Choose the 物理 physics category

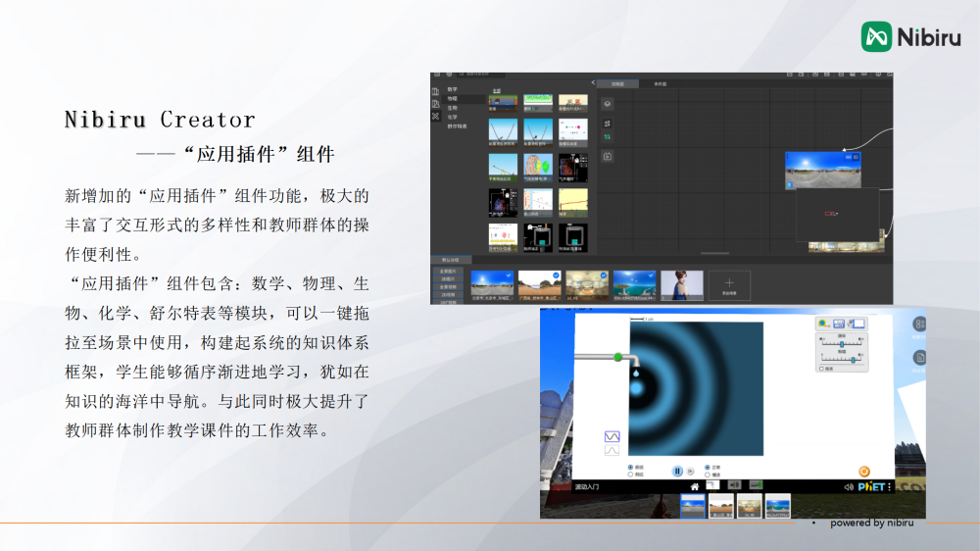tap(453, 99)
